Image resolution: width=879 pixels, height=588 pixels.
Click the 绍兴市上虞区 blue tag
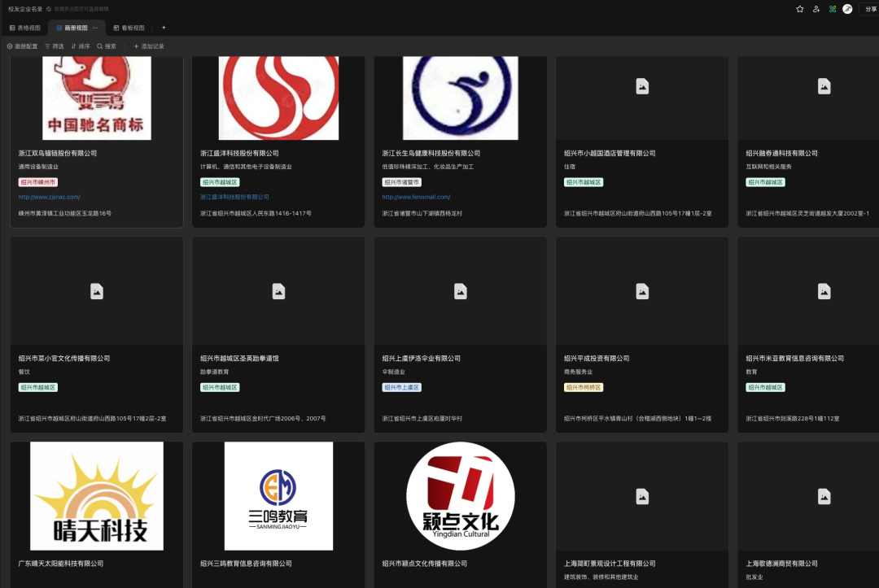(x=401, y=387)
